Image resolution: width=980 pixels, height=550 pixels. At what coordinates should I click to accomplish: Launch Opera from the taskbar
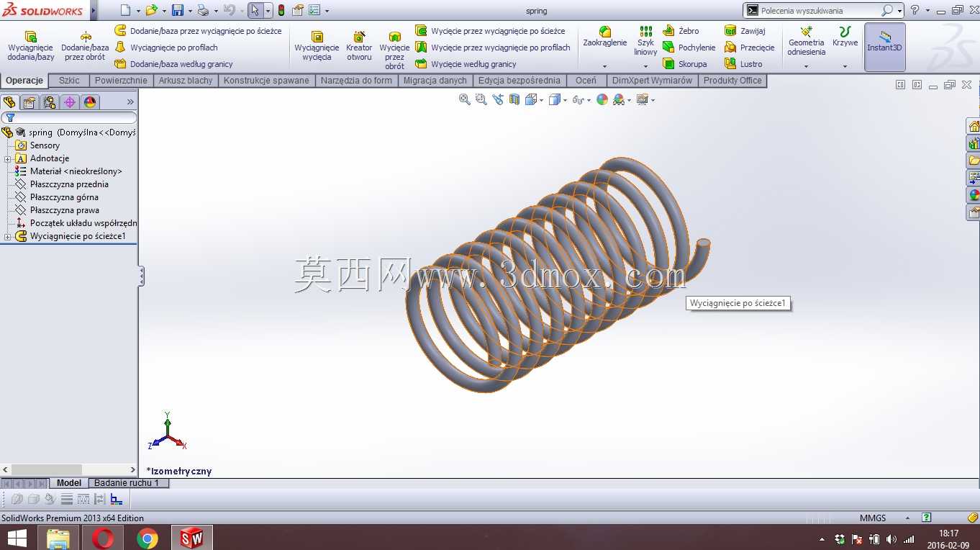click(102, 538)
